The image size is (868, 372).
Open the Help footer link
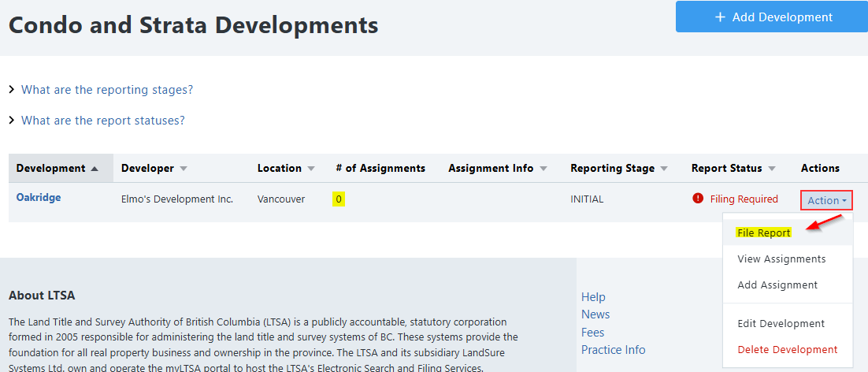tap(593, 297)
